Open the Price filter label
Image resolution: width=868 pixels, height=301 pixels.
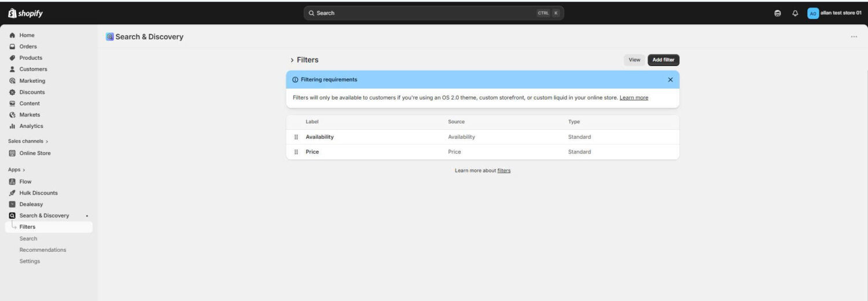point(312,152)
